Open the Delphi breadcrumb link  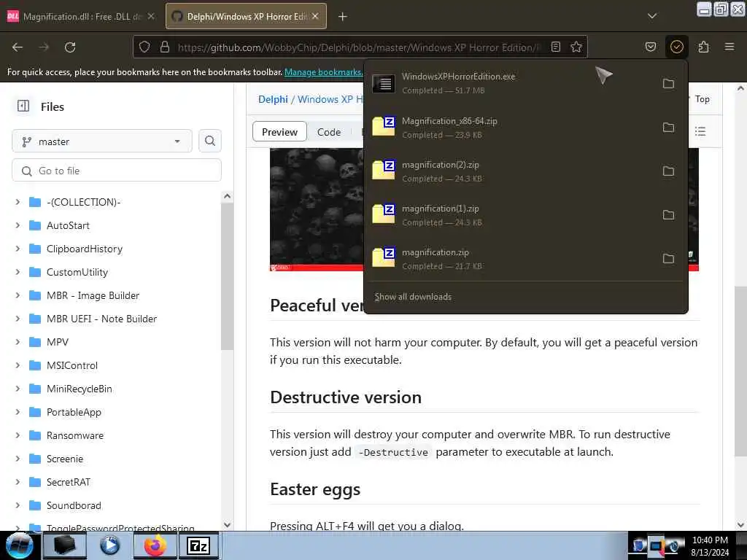[x=273, y=99]
